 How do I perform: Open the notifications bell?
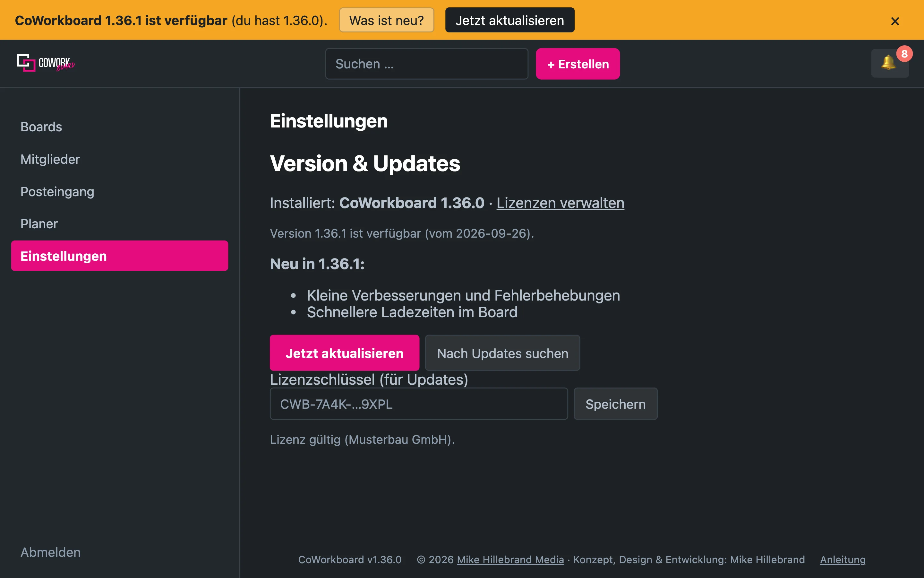(x=890, y=63)
